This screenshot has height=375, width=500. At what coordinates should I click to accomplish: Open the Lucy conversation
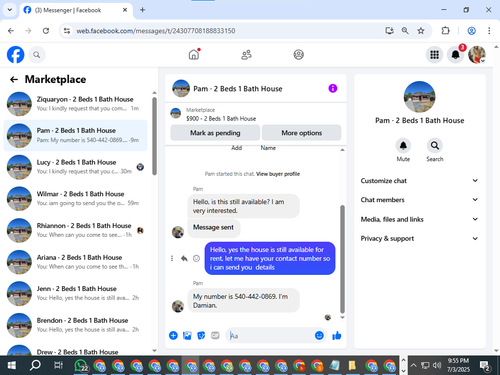(76, 167)
